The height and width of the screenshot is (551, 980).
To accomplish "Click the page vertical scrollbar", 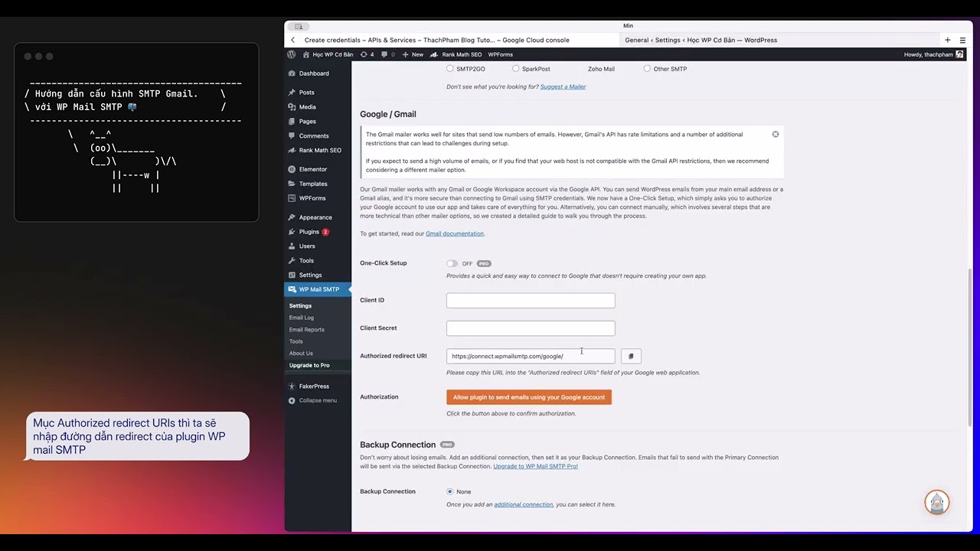I will [969, 347].
